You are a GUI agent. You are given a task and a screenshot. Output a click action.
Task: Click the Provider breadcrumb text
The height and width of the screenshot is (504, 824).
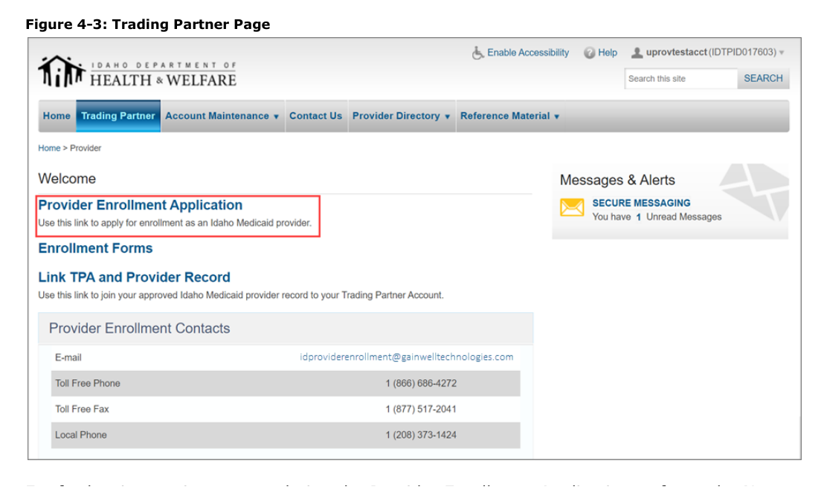pyautogui.click(x=86, y=148)
